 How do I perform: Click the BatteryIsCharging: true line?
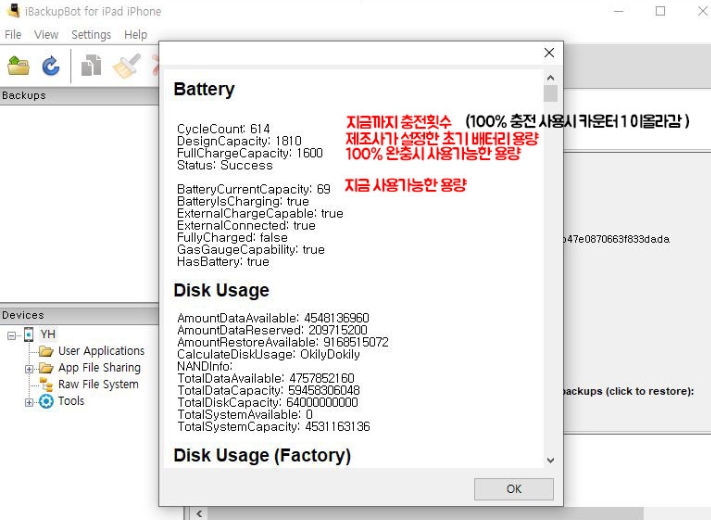point(243,201)
